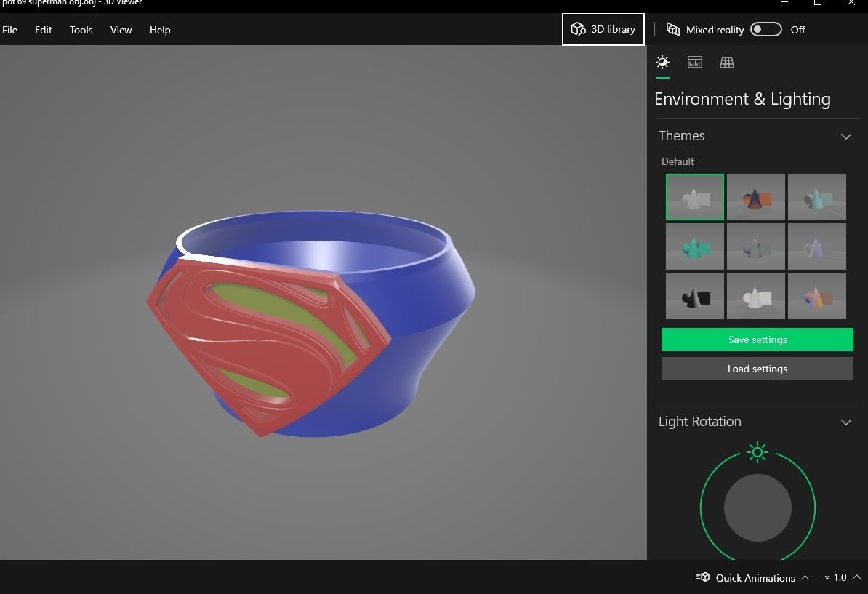The image size is (868, 594).
Task: Select the white shapes theme thumbnail
Action: (755, 296)
